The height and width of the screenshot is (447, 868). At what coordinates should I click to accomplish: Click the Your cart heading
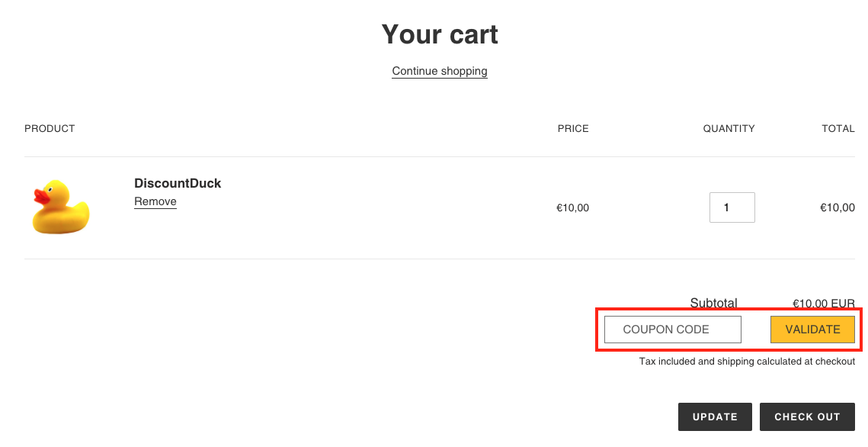pyautogui.click(x=440, y=34)
